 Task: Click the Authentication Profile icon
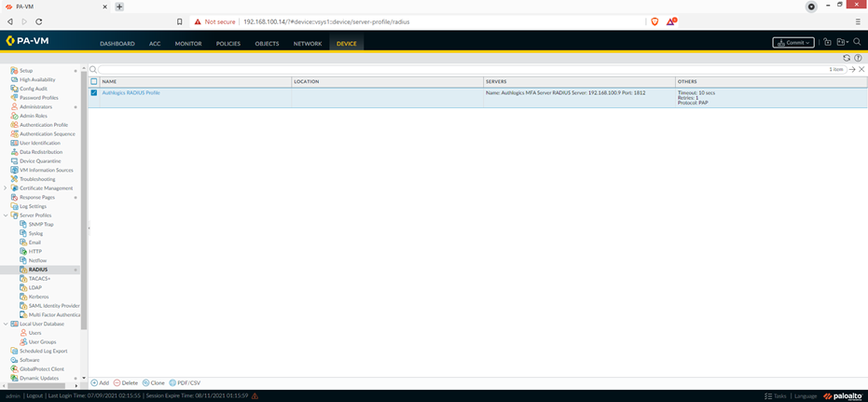tap(14, 125)
